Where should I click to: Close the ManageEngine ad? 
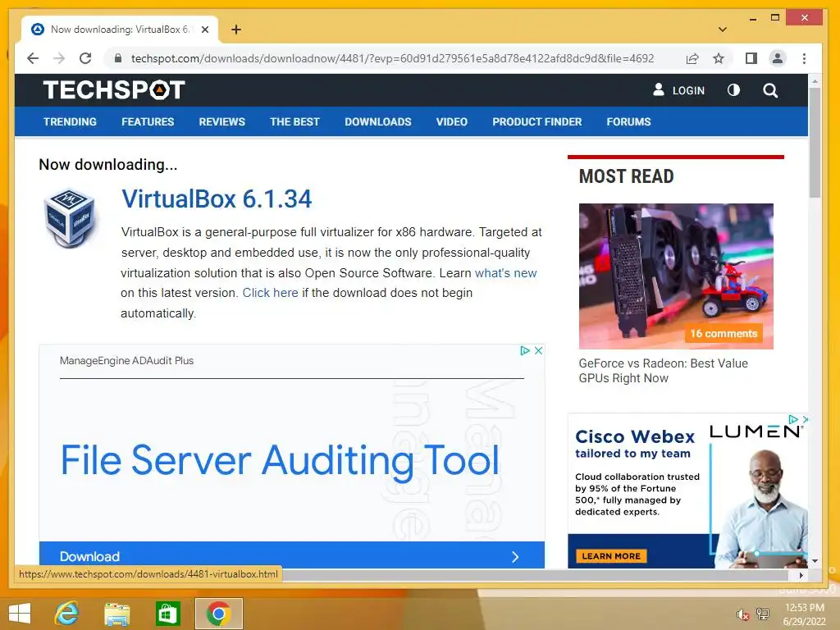[x=538, y=350]
